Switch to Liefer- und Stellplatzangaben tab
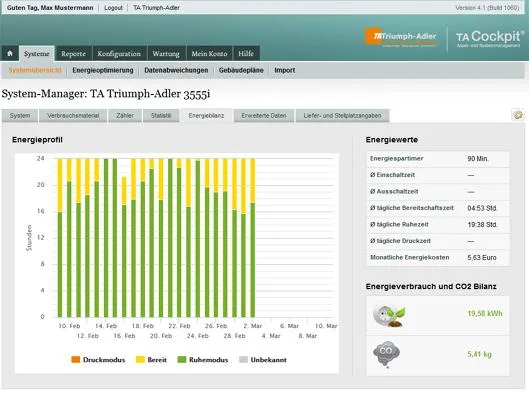The width and height of the screenshot is (529, 393). [x=342, y=116]
